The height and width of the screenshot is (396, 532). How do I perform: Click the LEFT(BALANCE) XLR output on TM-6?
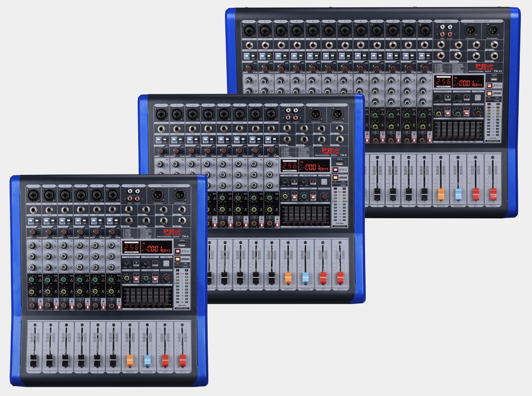click(158, 195)
